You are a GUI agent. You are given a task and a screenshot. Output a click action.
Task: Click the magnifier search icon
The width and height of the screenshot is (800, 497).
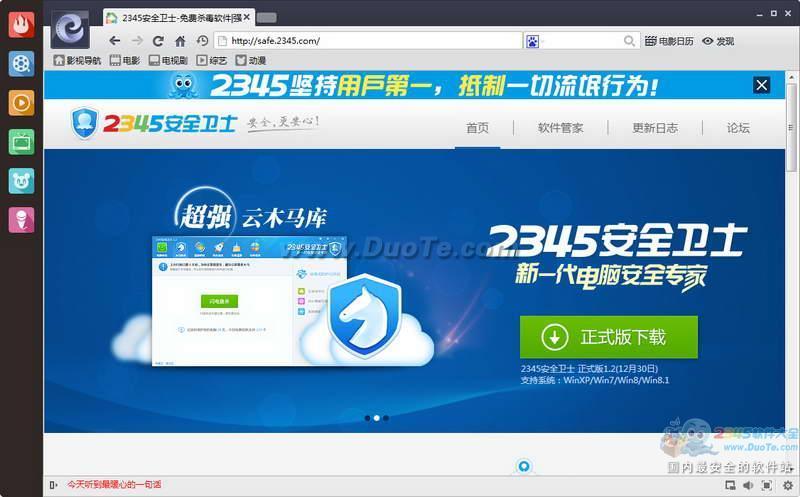[629, 41]
